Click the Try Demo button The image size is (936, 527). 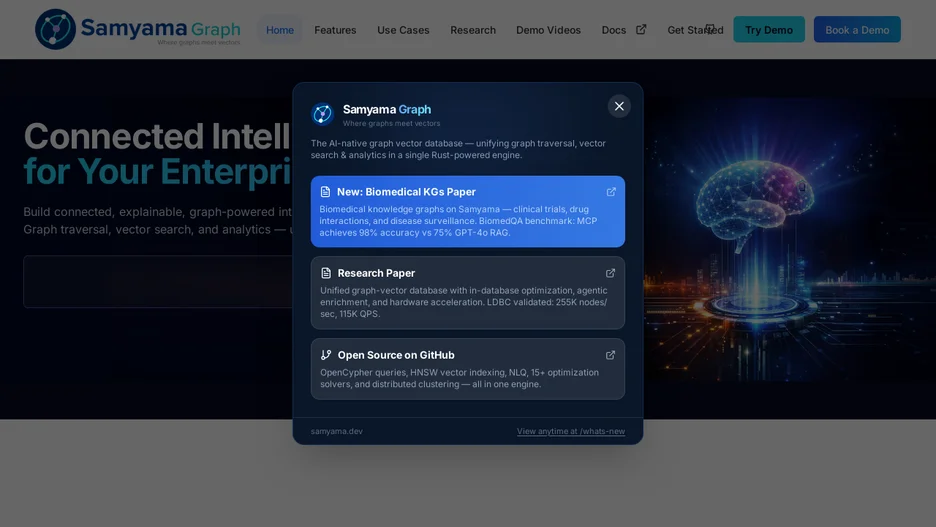(769, 30)
